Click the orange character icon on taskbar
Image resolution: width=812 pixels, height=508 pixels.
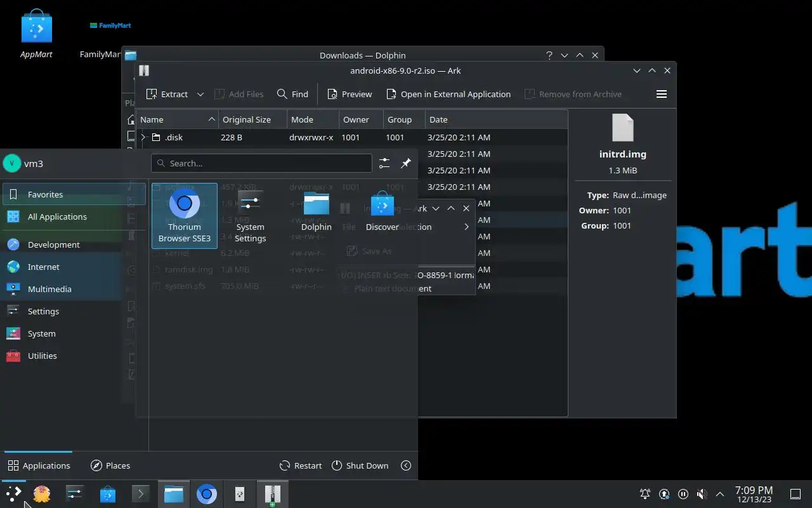click(42, 493)
